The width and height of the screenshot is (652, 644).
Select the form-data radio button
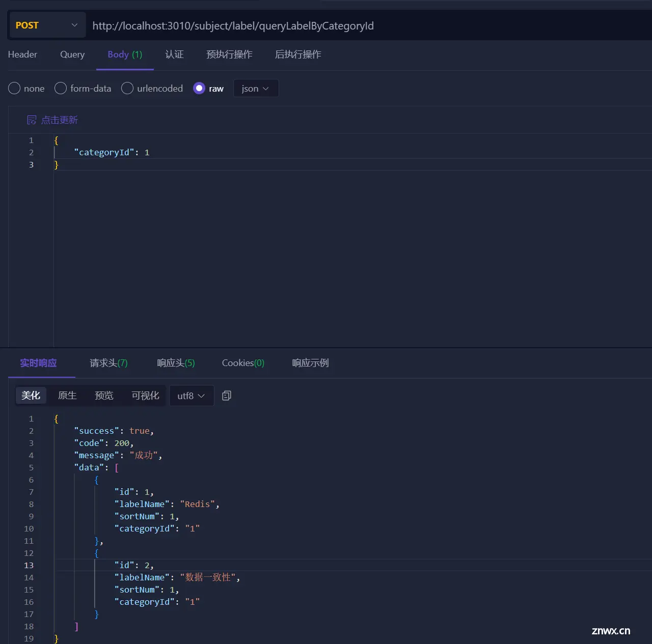pyautogui.click(x=61, y=89)
